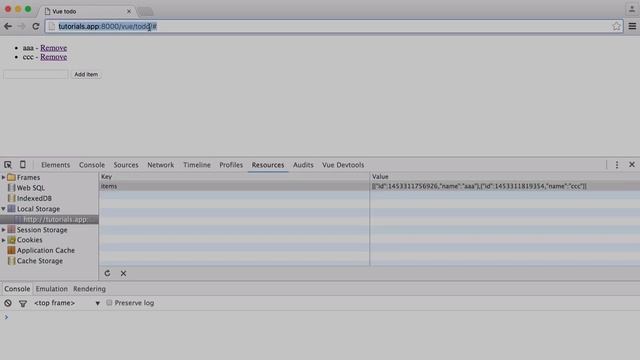Click the Cookies icon
The width and height of the screenshot is (640, 360).
tap(11, 240)
